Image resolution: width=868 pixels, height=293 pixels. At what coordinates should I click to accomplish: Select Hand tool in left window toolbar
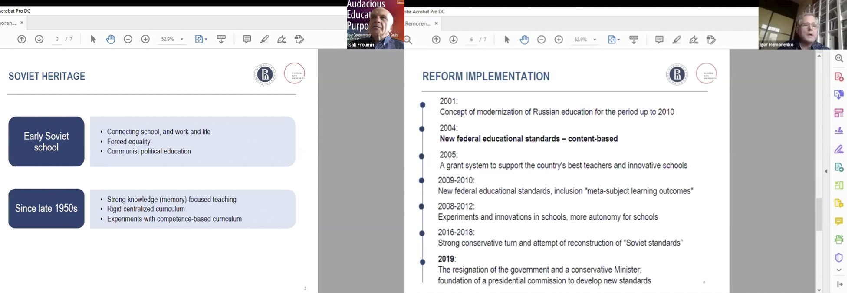tap(111, 39)
